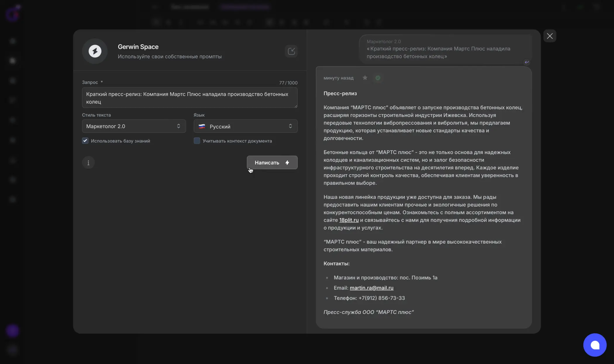Mark the response with the star icon
The width and height of the screenshot is (614, 364).
365,78
